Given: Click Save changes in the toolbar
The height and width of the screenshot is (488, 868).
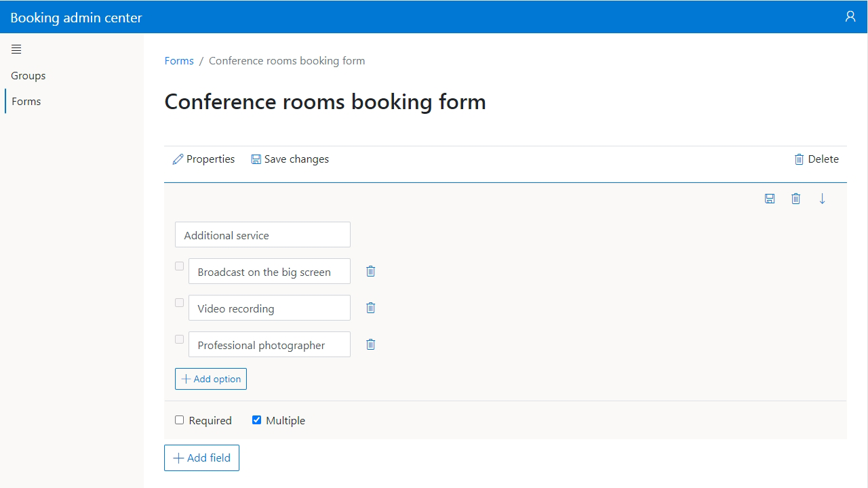Looking at the screenshot, I should pyautogui.click(x=290, y=159).
